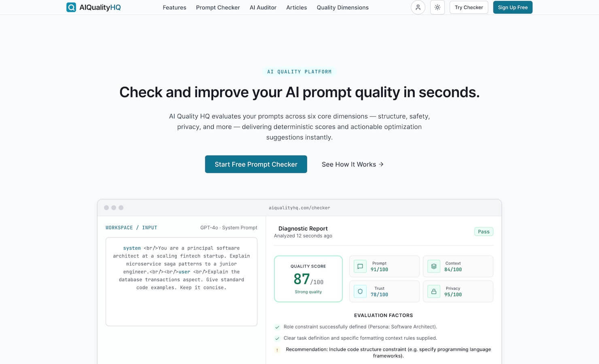Image resolution: width=599 pixels, height=364 pixels.
Task: Click the Diagnostic Report heading
Action: pyautogui.click(x=303, y=229)
